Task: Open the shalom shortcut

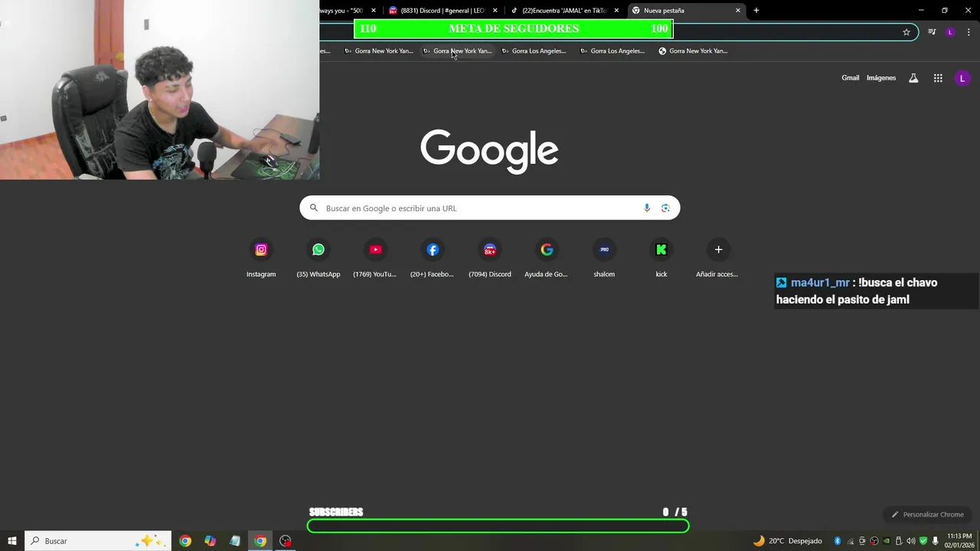Action: (x=604, y=259)
